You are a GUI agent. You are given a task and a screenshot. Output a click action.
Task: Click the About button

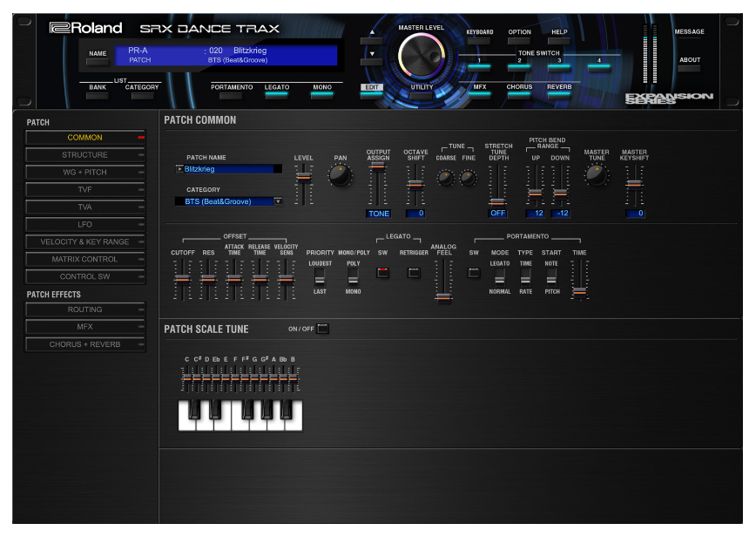(689, 69)
